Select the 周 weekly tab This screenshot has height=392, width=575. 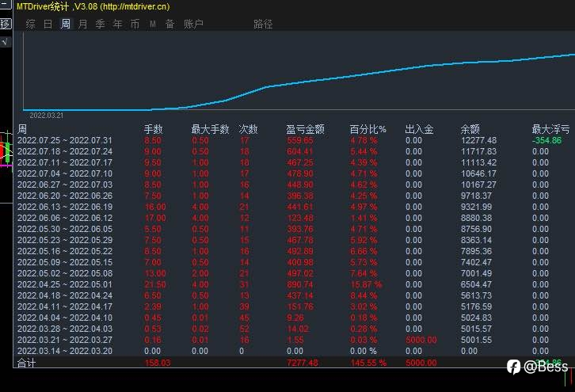tap(65, 25)
